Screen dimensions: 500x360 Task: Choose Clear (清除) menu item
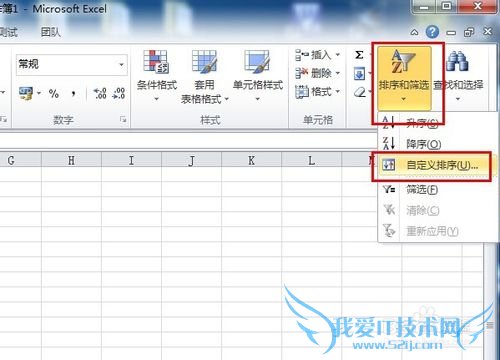click(x=437, y=210)
